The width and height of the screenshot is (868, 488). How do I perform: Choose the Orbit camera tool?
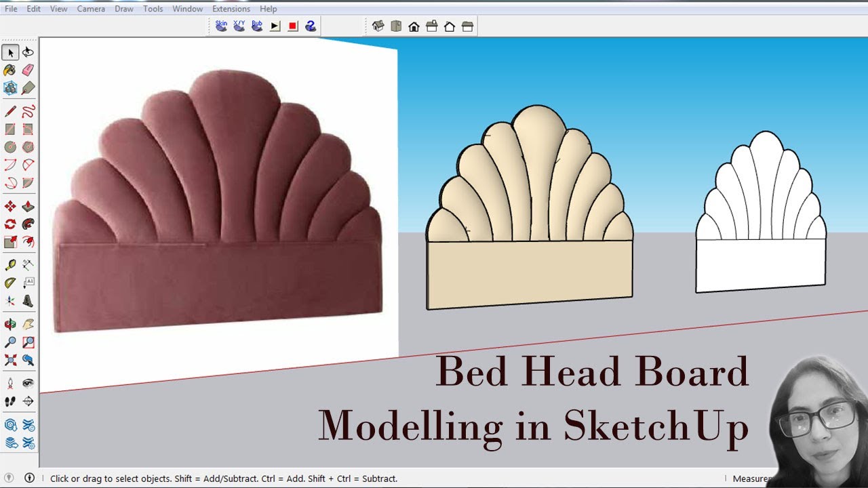[x=10, y=325]
